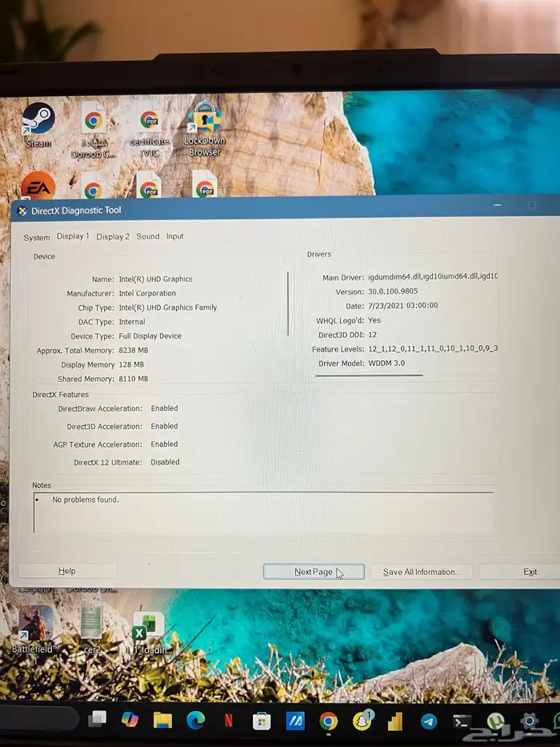Launch Copilot from the taskbar
Viewport: 560px width, 747px height.
pos(130,719)
